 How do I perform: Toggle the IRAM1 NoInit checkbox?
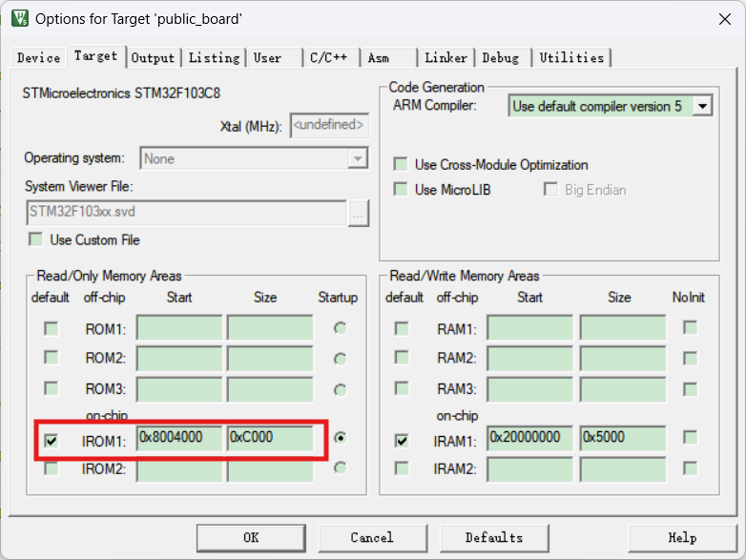click(690, 437)
